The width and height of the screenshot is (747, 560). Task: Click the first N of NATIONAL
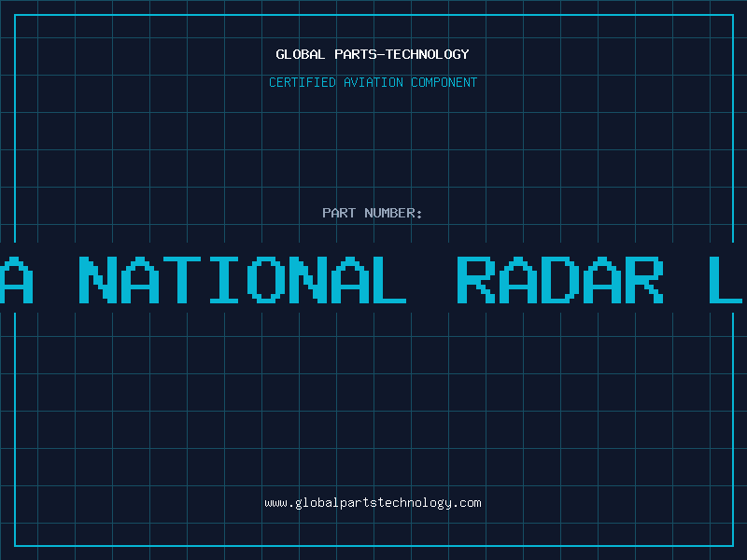tap(98, 280)
